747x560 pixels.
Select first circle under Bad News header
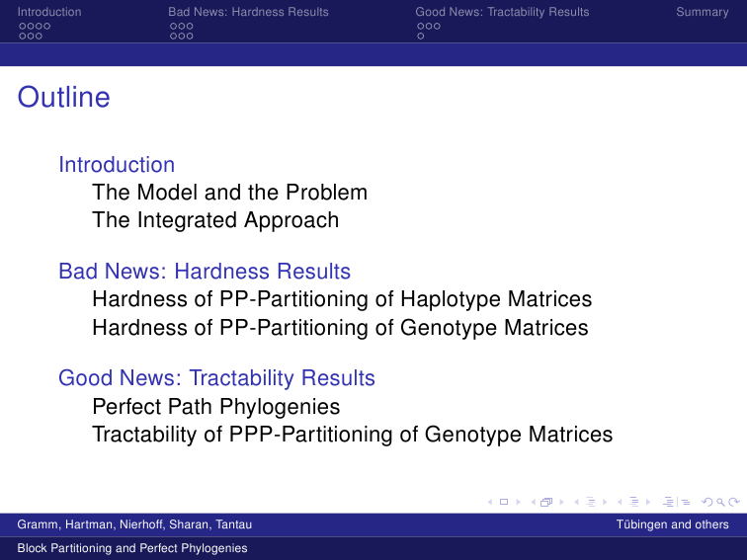point(174,27)
